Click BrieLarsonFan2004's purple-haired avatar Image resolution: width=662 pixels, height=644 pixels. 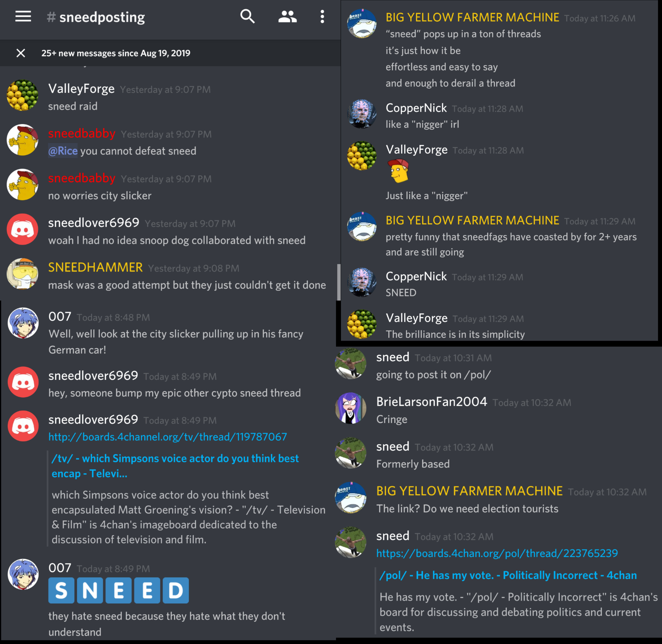[350, 408]
